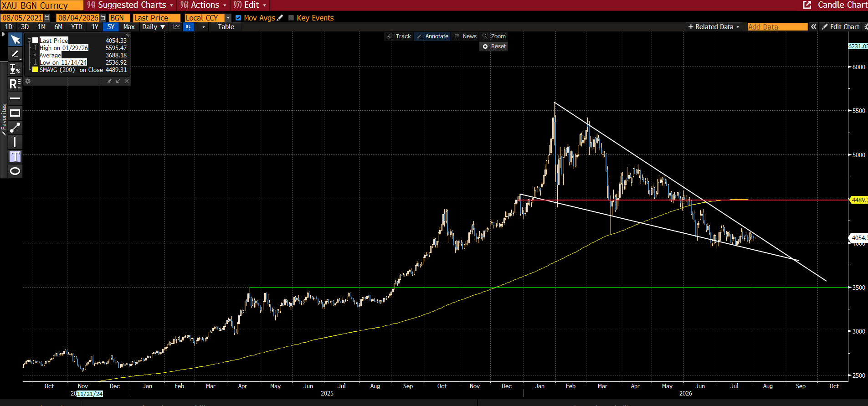Viewport: 868px width, 406px height.
Task: Minimize legend with the diagonal arrow icon
Action: [x=118, y=81]
